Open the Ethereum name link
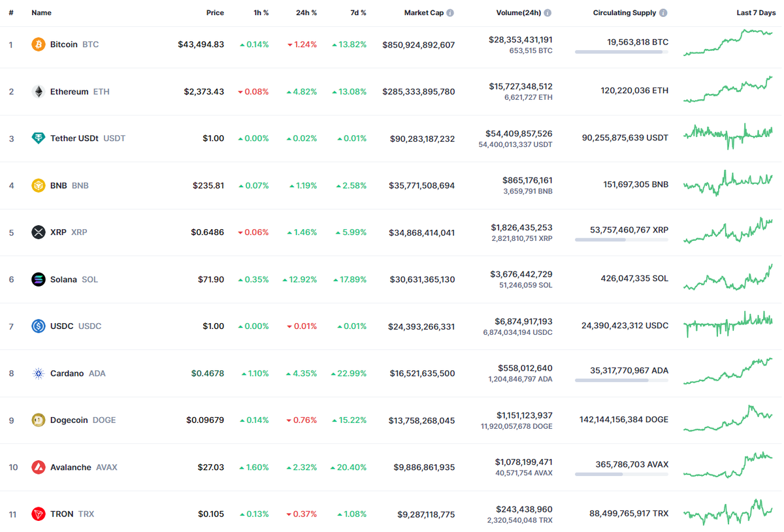784x532 pixels. (69, 91)
